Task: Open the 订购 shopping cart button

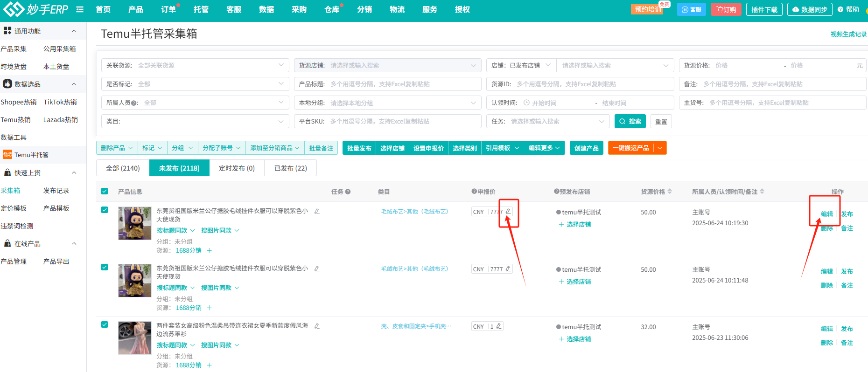Action: click(x=726, y=9)
